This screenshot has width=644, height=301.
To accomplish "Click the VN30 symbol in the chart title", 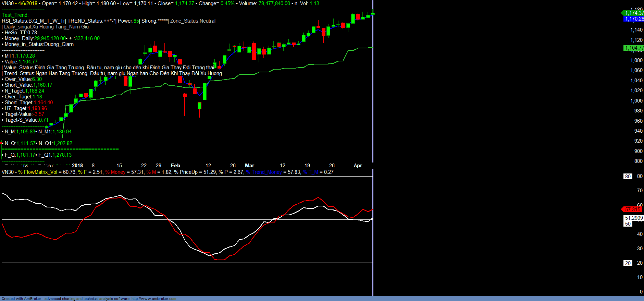I will pyautogui.click(x=8, y=3).
